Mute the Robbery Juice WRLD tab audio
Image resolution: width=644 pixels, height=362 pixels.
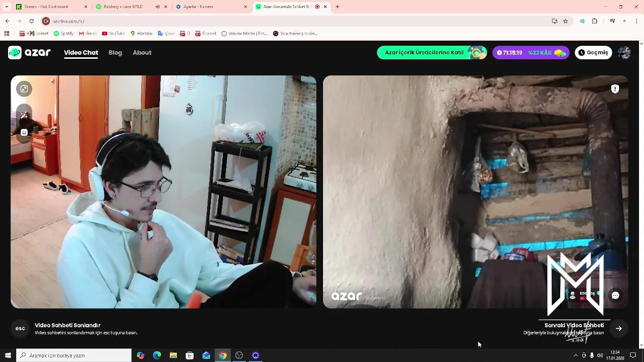(x=157, y=7)
